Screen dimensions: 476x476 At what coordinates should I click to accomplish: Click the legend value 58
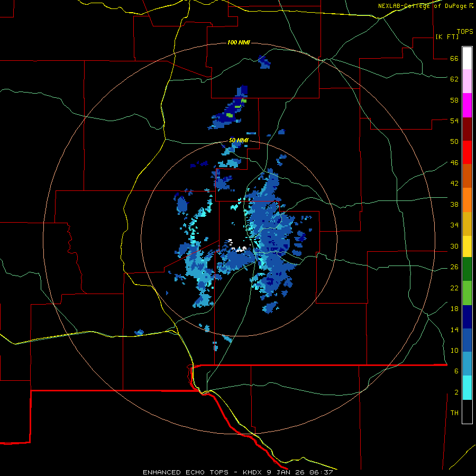point(454,100)
